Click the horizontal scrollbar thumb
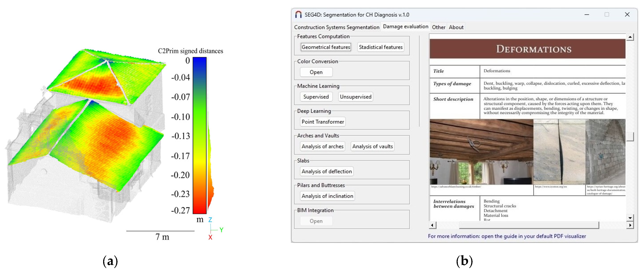Screen dimensions: 644x270 click(x=529, y=225)
